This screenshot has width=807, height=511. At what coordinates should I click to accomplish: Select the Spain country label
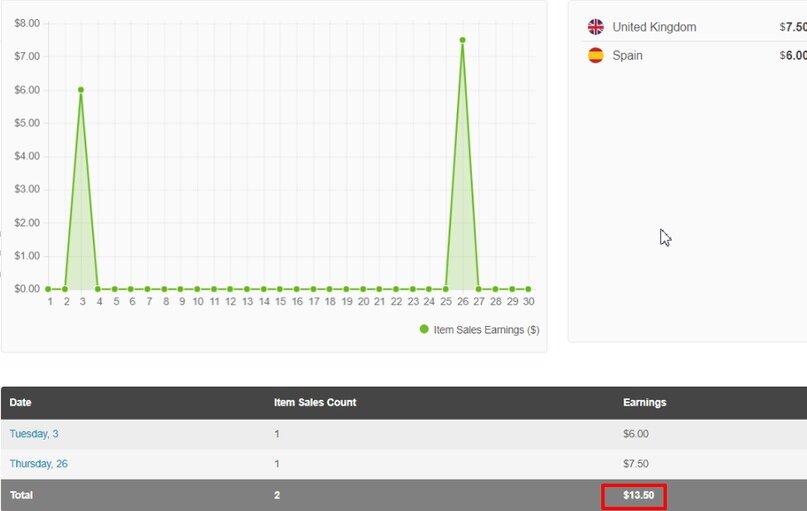coord(627,56)
